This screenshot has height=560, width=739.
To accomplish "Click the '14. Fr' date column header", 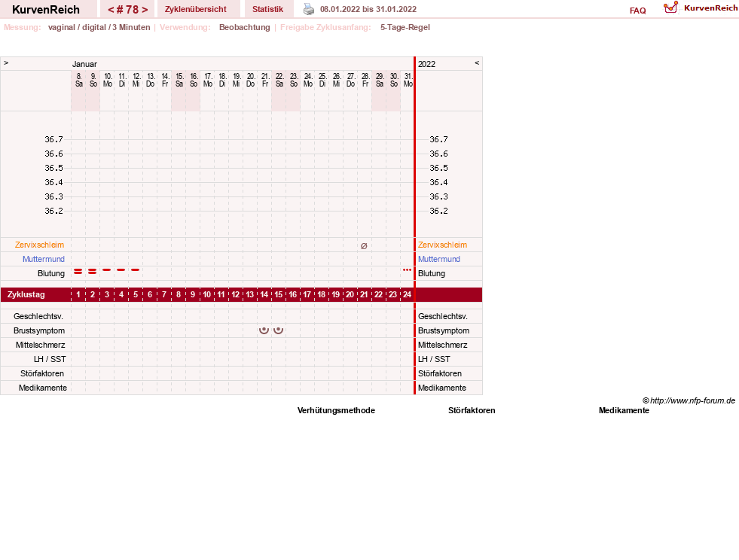I will point(165,80).
